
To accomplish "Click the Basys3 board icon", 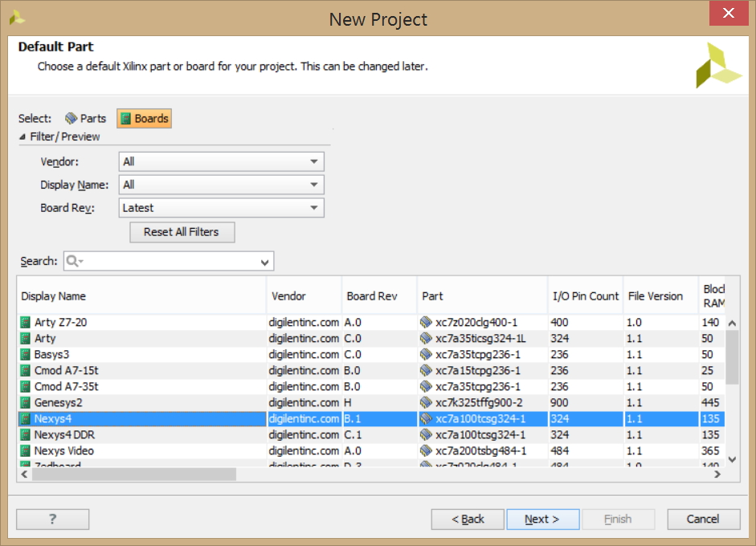I will (x=26, y=355).
